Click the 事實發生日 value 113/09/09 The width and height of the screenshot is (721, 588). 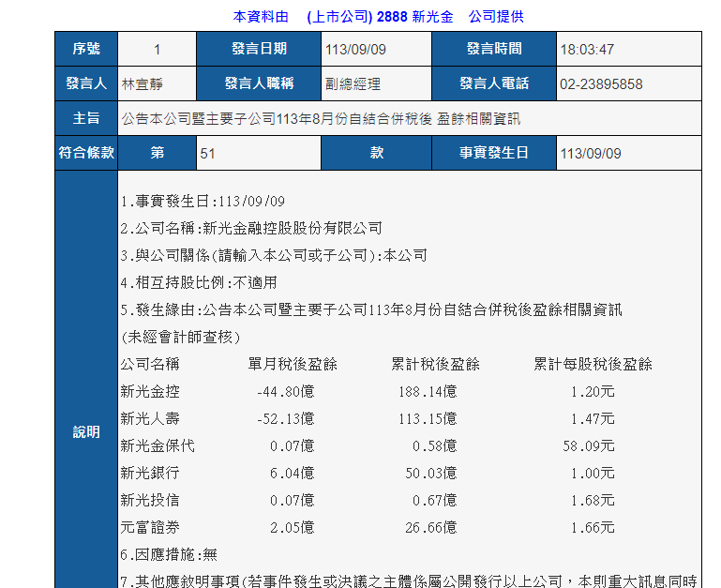click(591, 154)
